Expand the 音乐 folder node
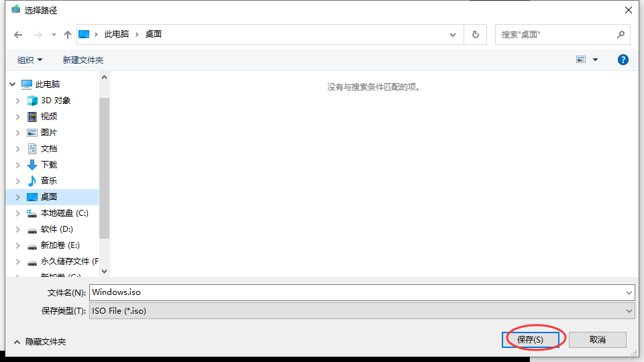Screen dimensions: 644x362 (17, 181)
